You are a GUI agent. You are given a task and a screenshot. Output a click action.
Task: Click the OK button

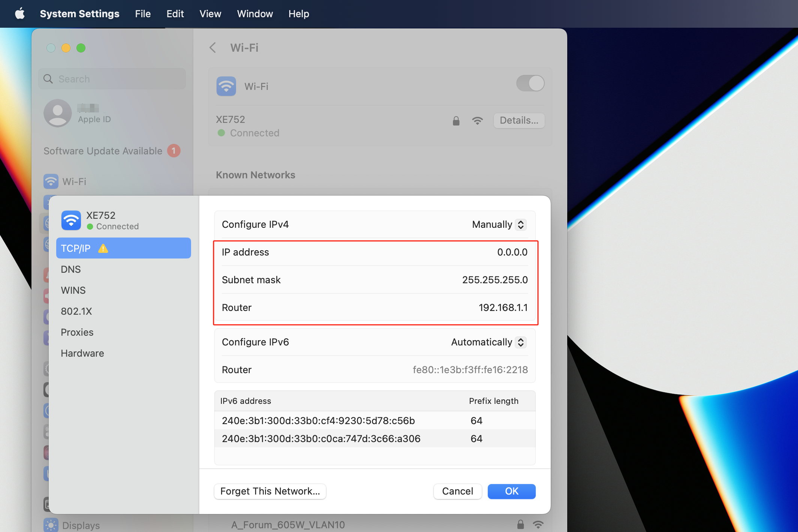click(511, 491)
